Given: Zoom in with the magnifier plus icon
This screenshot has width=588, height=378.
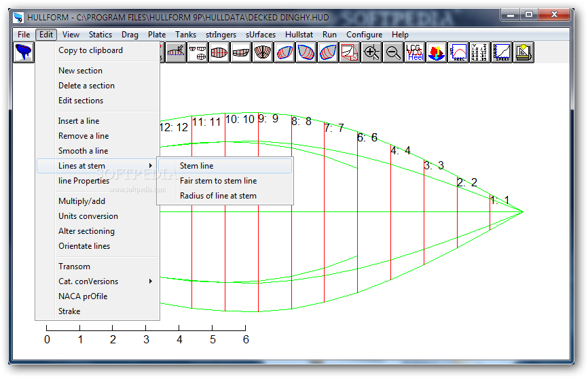Looking at the screenshot, I should click(x=371, y=52).
